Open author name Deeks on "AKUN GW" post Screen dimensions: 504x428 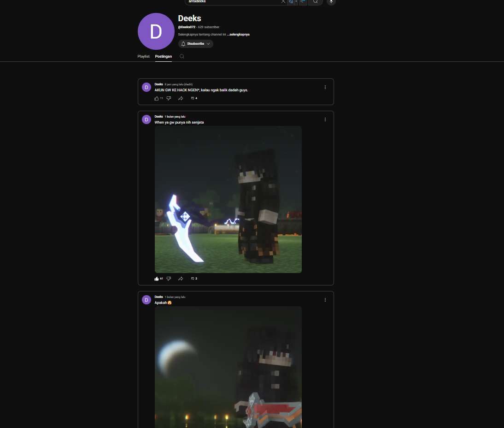[158, 84]
